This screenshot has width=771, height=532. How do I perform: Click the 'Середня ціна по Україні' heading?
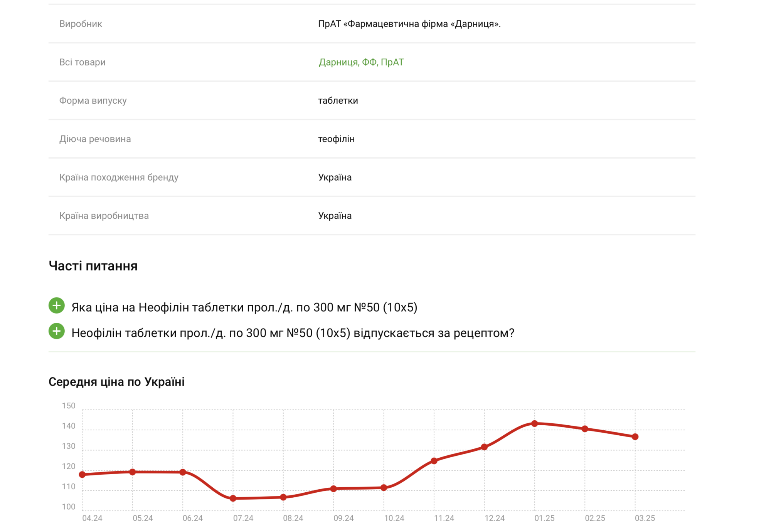116,382
